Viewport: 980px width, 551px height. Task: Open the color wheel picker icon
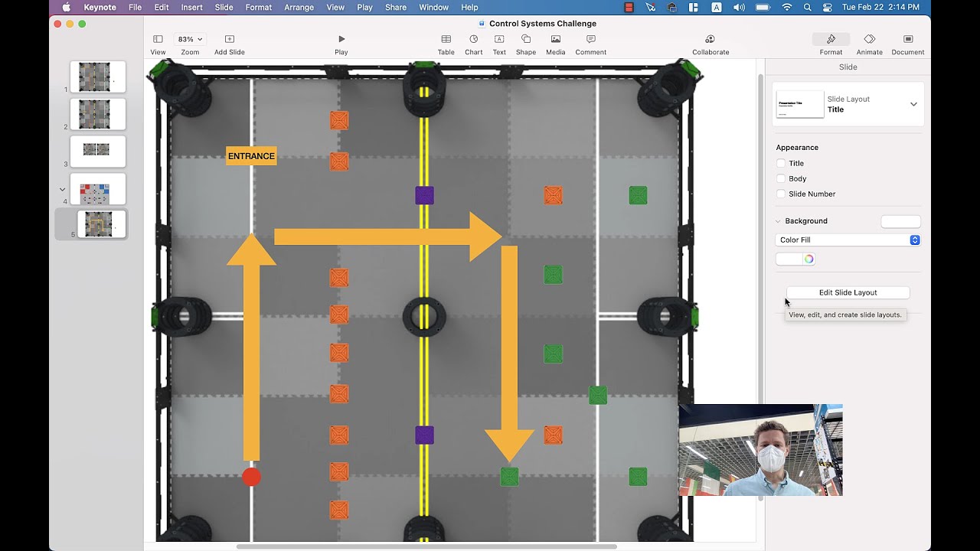[808, 259]
